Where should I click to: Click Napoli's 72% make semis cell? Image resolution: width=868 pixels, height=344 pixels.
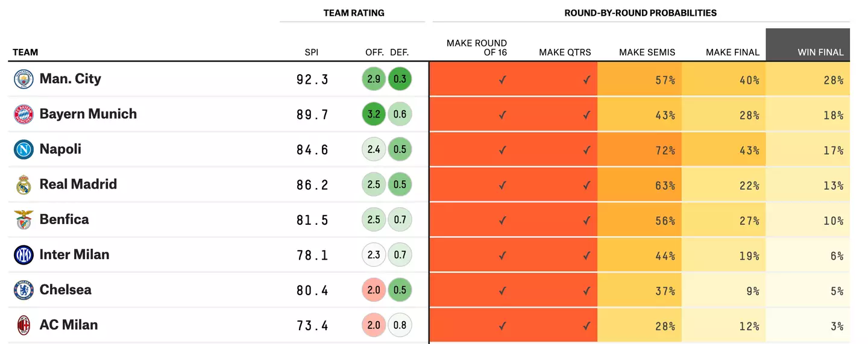coord(640,150)
